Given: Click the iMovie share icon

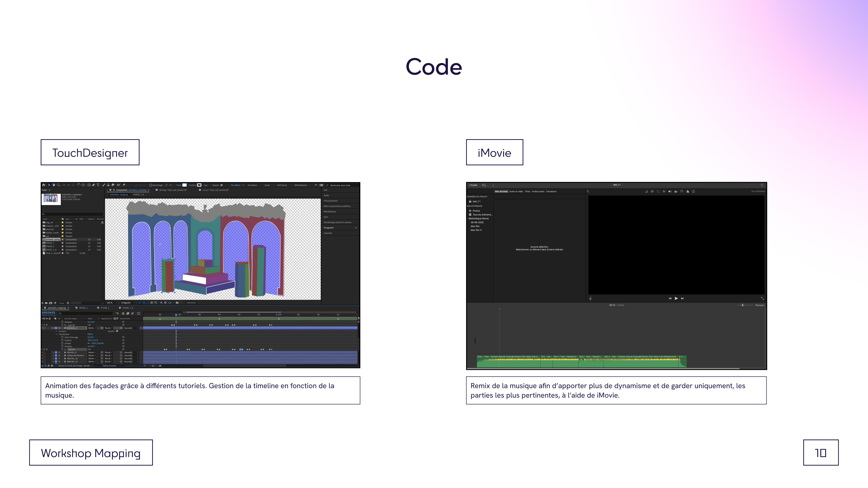Looking at the screenshot, I should pos(762,185).
